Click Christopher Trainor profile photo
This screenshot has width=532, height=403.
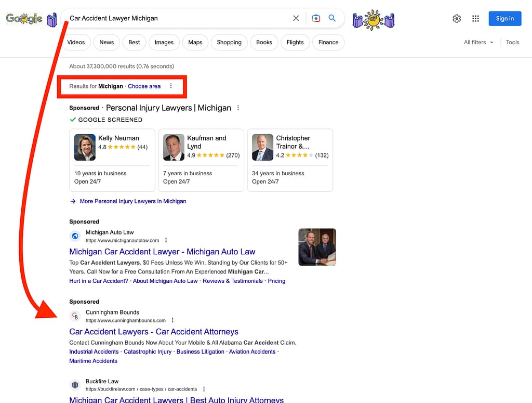point(262,147)
